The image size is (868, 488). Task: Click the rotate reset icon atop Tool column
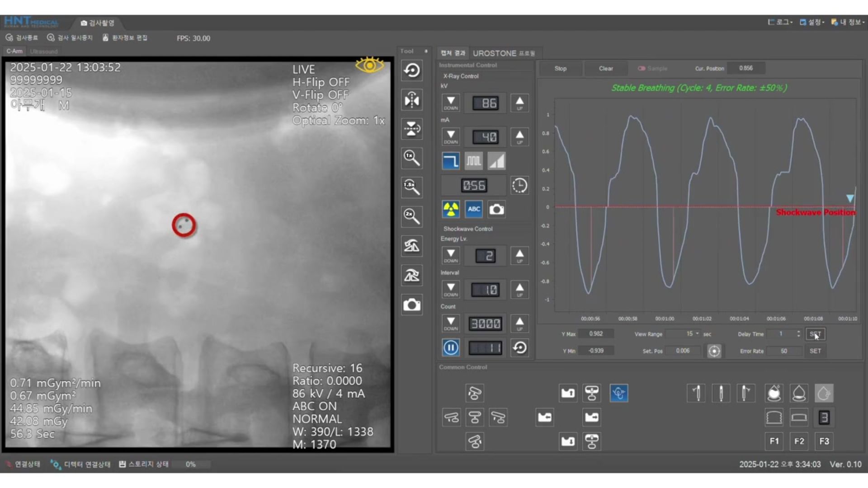[411, 70]
